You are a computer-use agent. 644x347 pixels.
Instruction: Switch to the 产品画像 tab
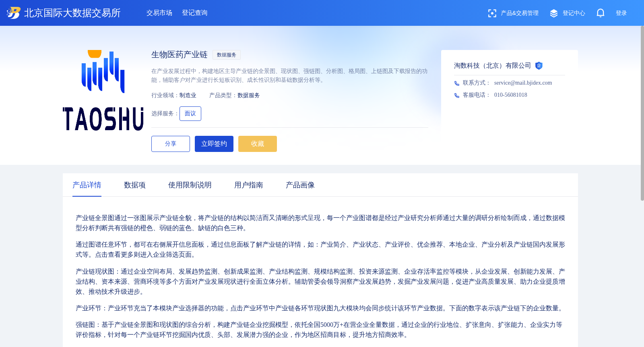[300, 185]
